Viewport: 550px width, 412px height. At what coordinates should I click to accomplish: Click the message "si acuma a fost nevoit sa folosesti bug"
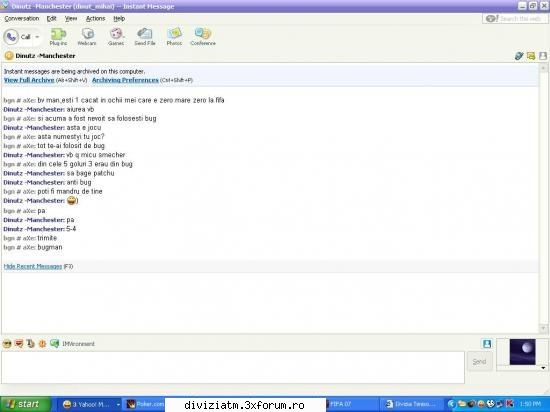click(97, 119)
